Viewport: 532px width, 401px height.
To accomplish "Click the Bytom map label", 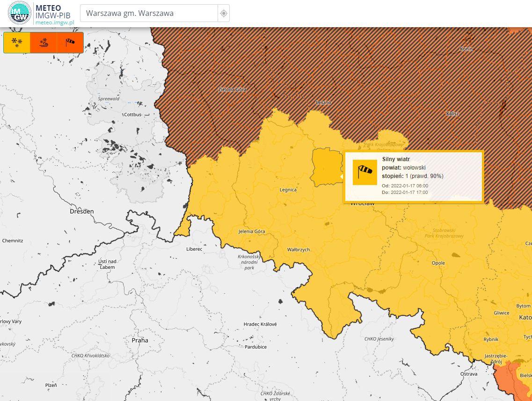I will [523, 306].
